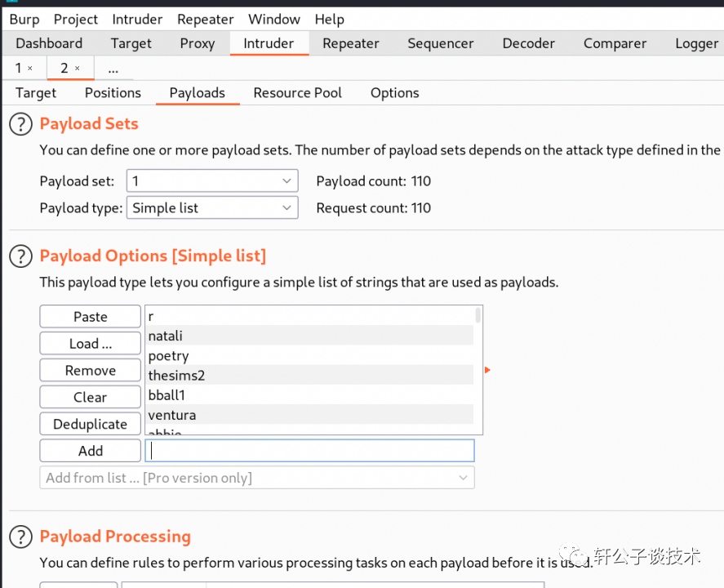
Task: Select payload entry 'poetry'
Action: click(x=309, y=355)
